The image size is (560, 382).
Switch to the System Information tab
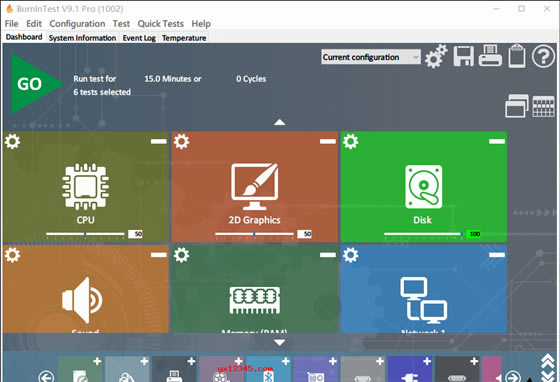click(82, 38)
